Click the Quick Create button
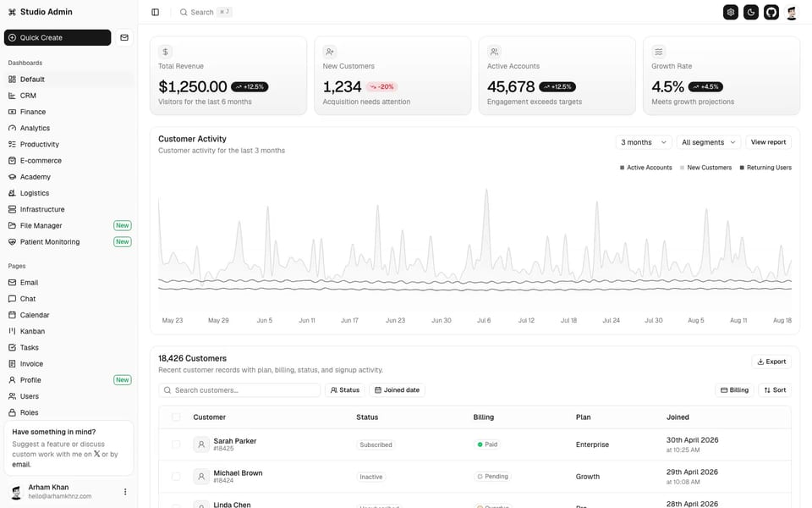The height and width of the screenshot is (508, 812). click(58, 37)
